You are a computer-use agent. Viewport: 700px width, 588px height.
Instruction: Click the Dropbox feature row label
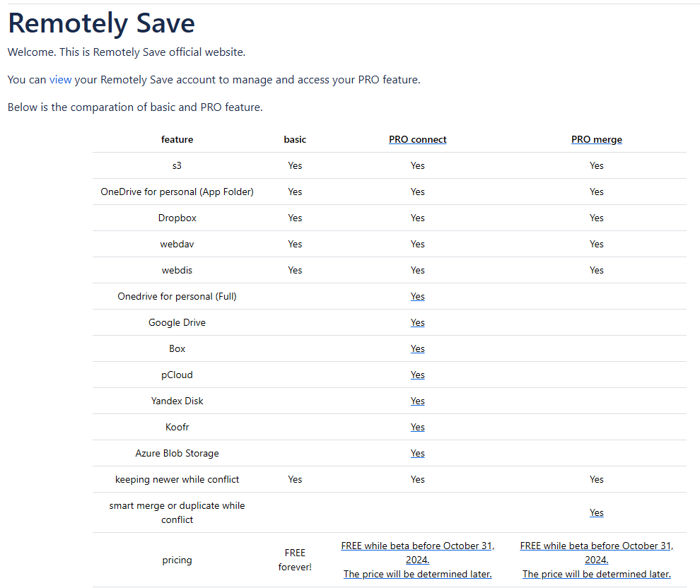click(x=177, y=218)
